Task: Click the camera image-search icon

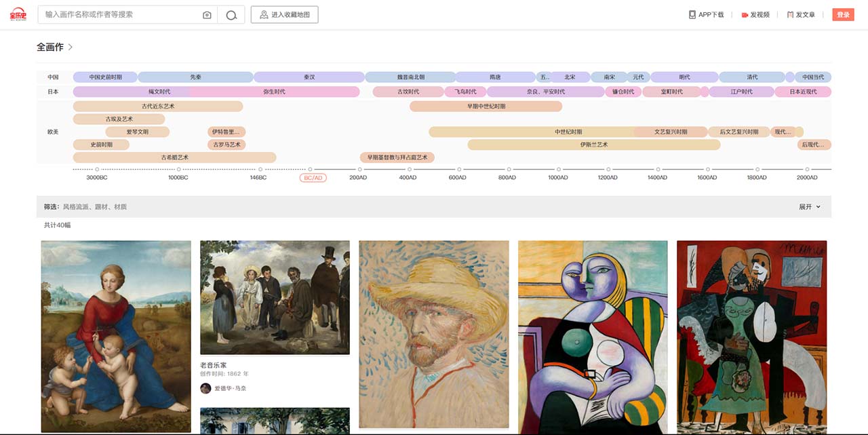Action: tap(207, 15)
